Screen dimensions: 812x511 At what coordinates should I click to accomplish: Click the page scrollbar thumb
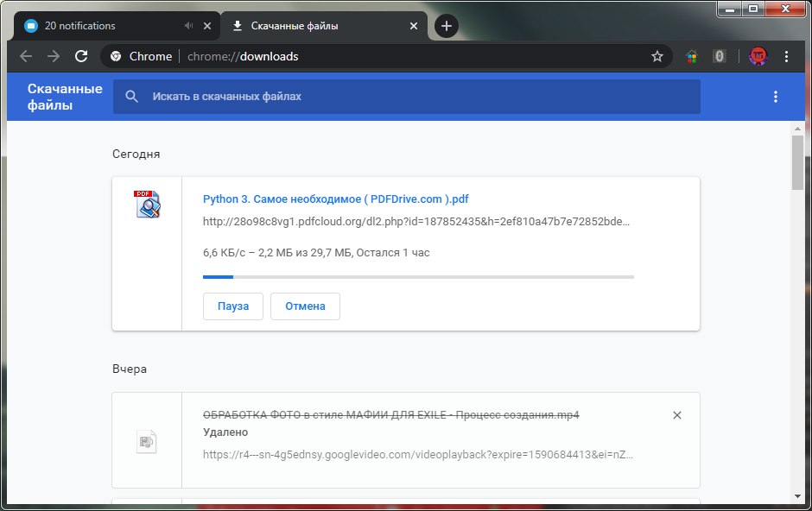click(797, 162)
